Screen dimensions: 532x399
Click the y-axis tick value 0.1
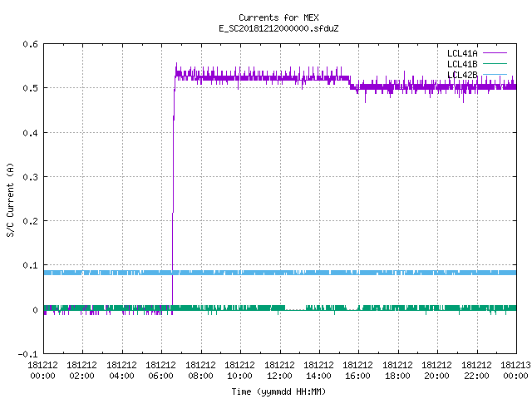tap(30, 265)
